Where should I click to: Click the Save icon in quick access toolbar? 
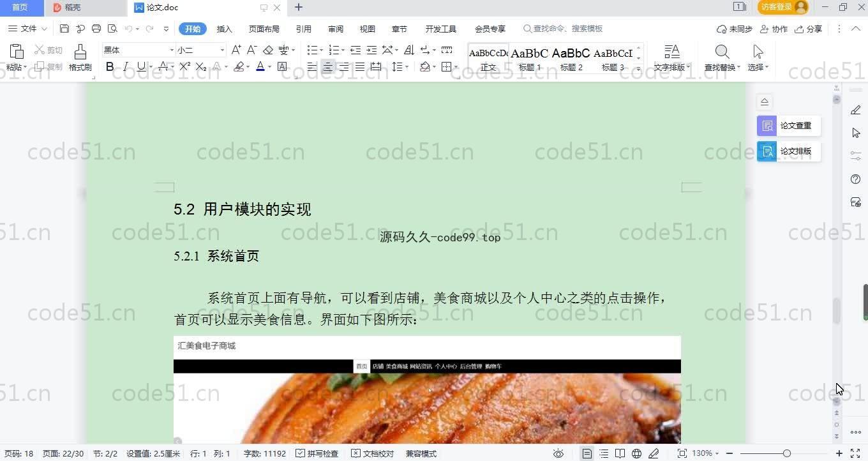click(x=64, y=29)
